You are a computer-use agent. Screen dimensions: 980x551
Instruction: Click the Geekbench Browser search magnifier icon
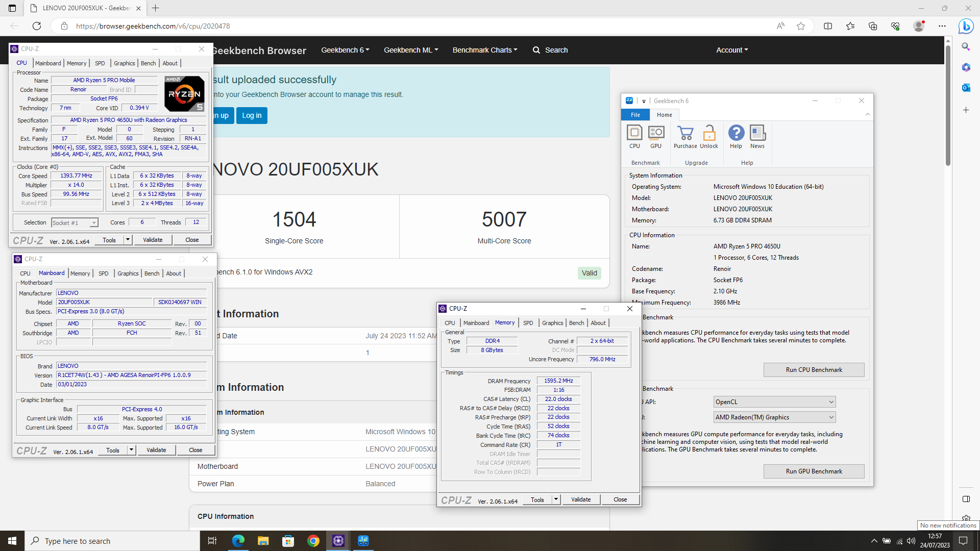click(536, 50)
